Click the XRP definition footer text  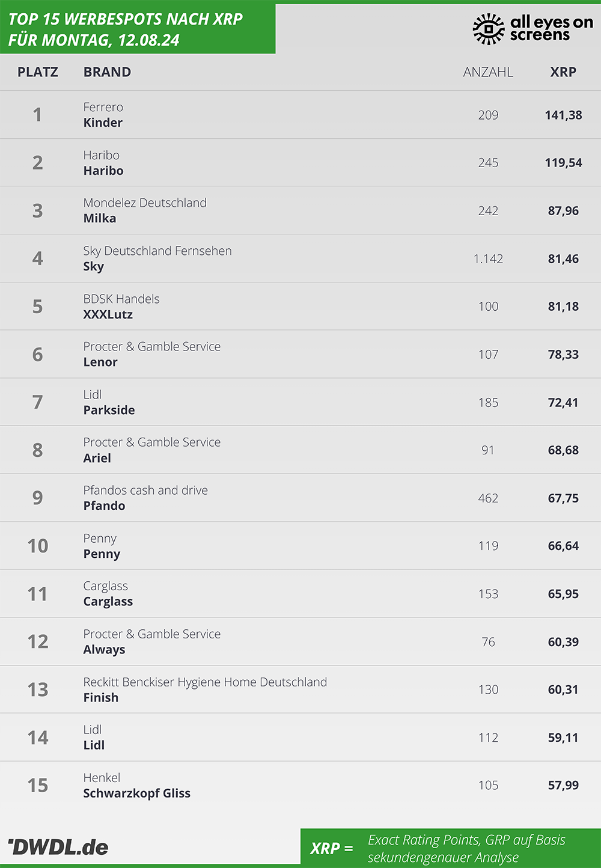coord(466,848)
